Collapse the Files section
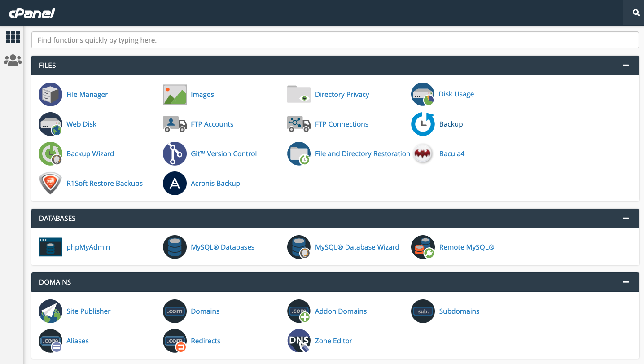Viewport: 644px width, 364px height. point(626,65)
